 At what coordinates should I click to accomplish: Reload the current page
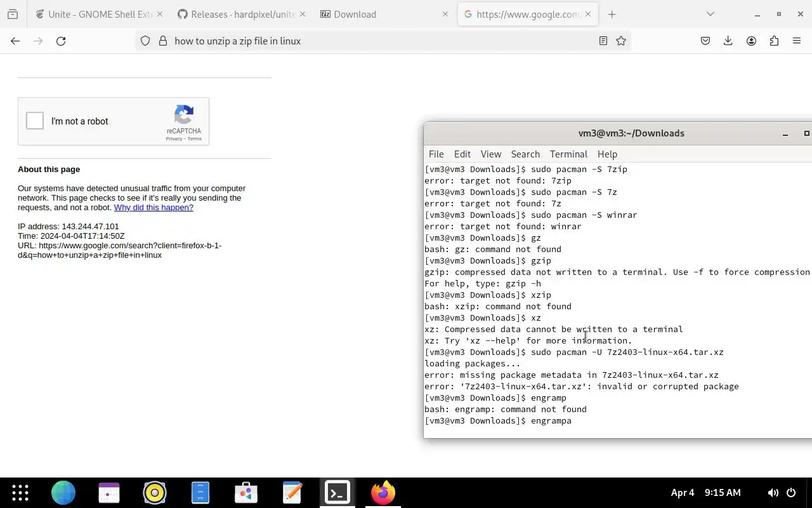pos(61,41)
